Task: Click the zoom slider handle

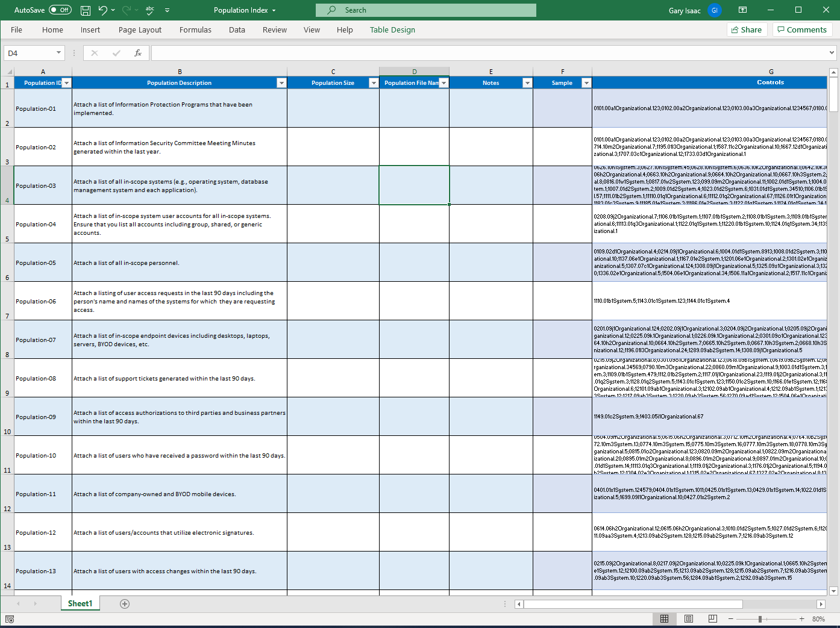Action: 760,619
